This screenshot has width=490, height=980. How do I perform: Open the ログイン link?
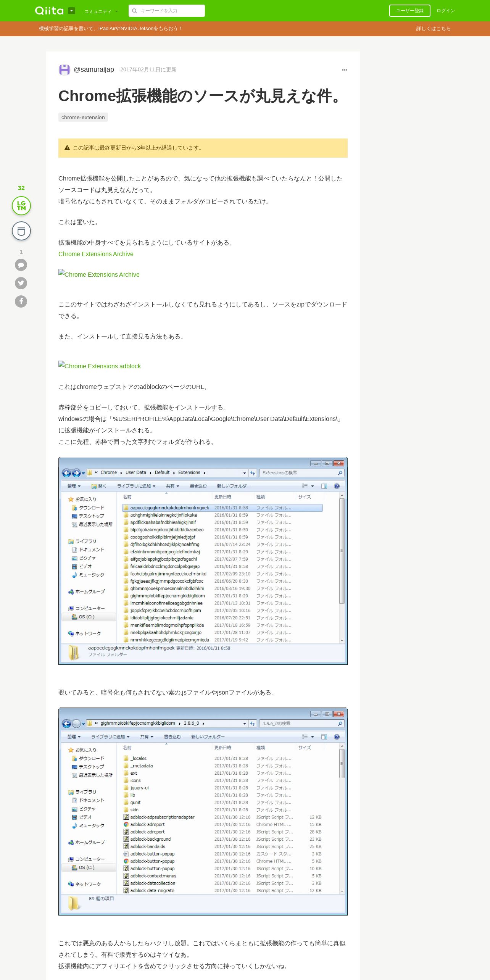(446, 11)
